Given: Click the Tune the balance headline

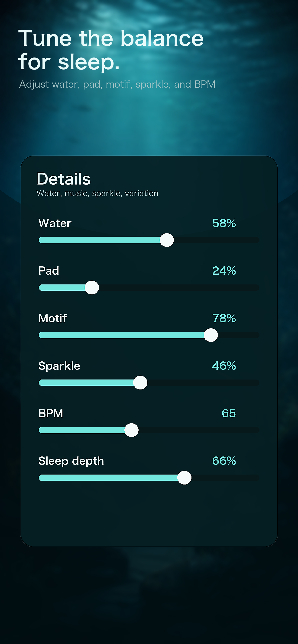Looking at the screenshot, I should tap(111, 50).
